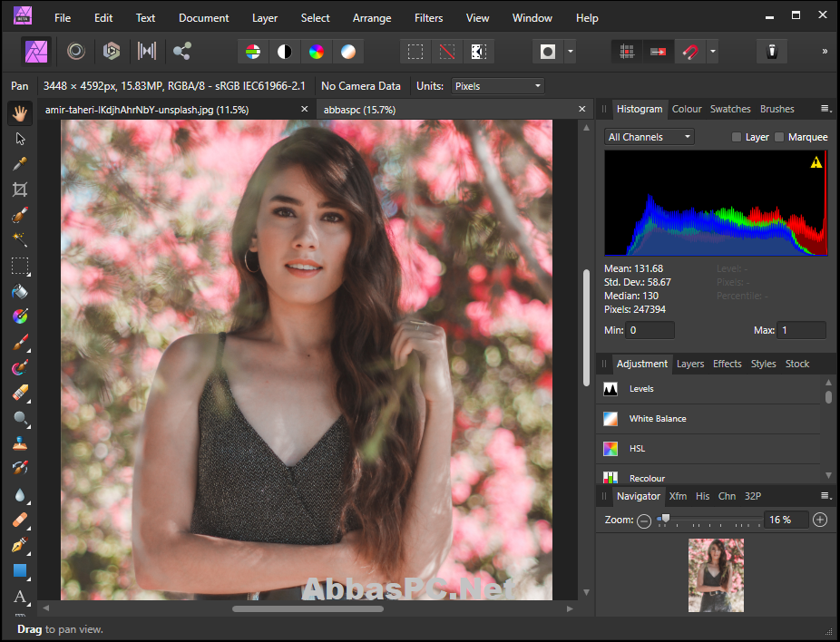Image resolution: width=840 pixels, height=642 pixels.
Task: Close the amir-taheri document tab
Action: pyautogui.click(x=304, y=109)
